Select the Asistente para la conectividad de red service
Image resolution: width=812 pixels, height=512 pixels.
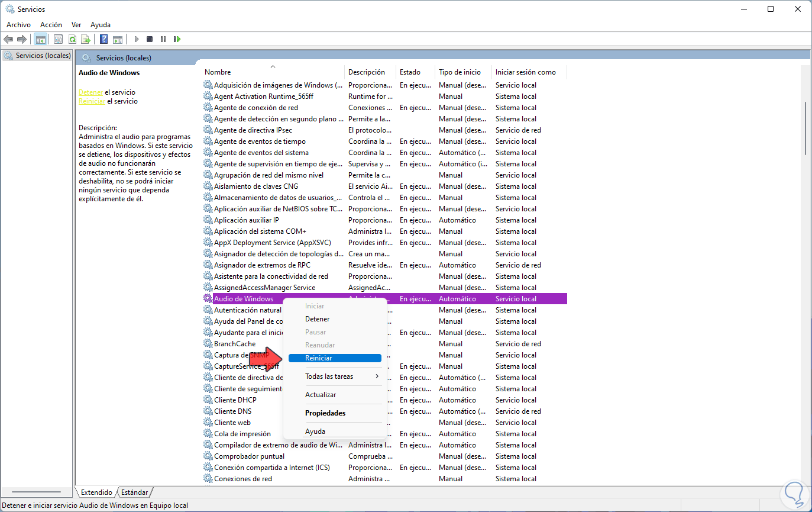pos(385,276)
